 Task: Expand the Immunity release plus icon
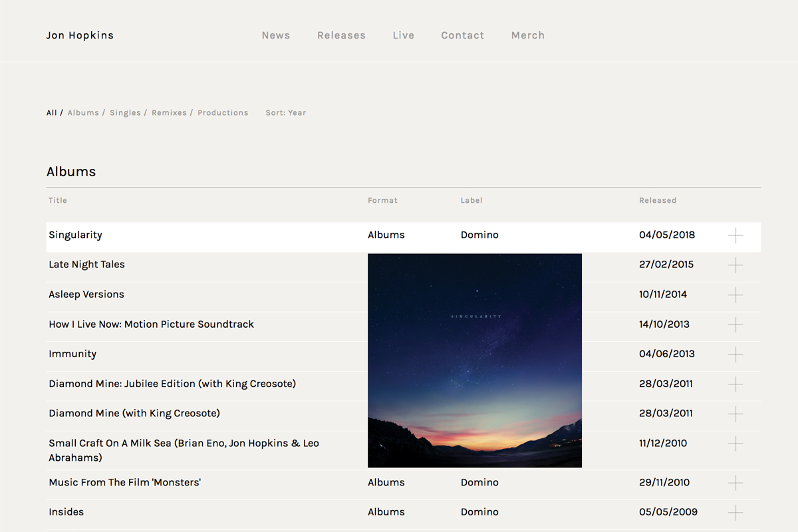[735, 354]
